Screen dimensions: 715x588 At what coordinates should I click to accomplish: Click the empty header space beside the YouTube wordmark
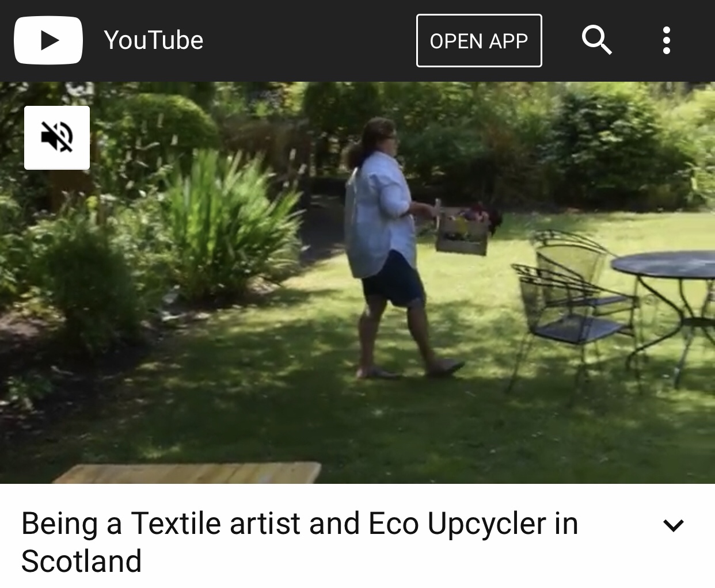[310, 40]
